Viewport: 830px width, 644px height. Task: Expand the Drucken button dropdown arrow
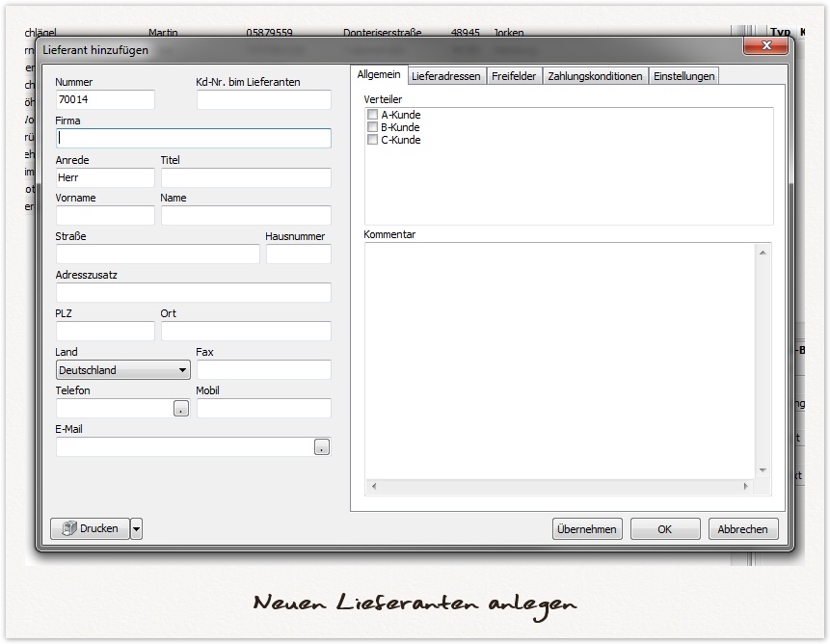[x=136, y=528]
